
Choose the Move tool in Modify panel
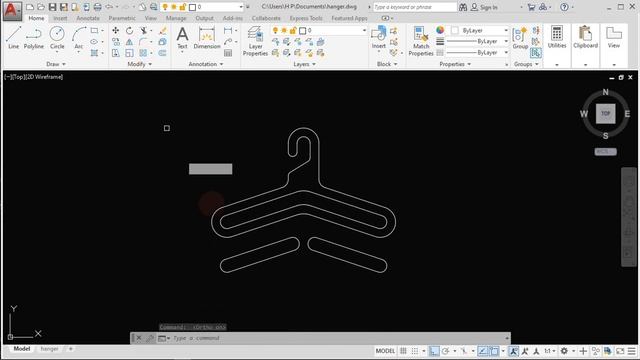(x=116, y=31)
